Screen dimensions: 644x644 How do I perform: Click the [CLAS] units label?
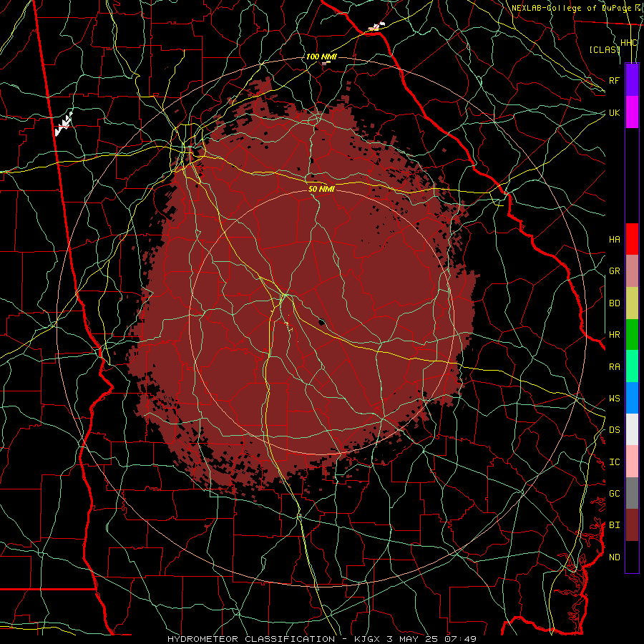point(604,49)
